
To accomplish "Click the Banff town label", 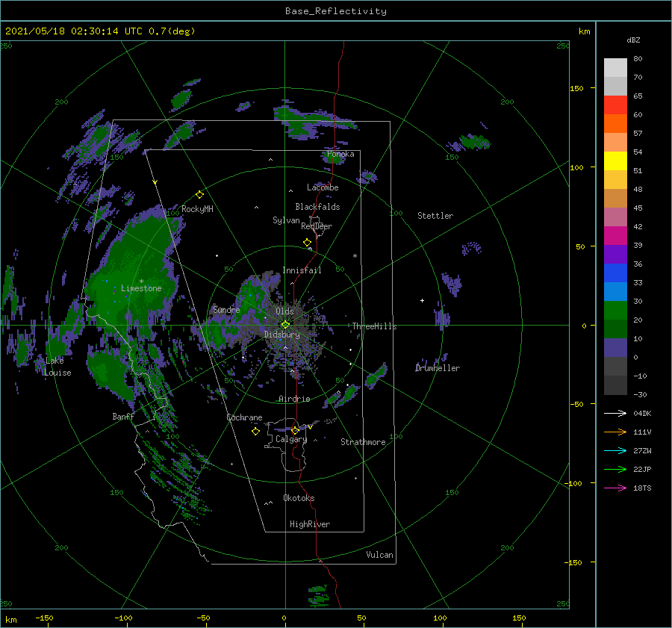I will pyautogui.click(x=123, y=417).
